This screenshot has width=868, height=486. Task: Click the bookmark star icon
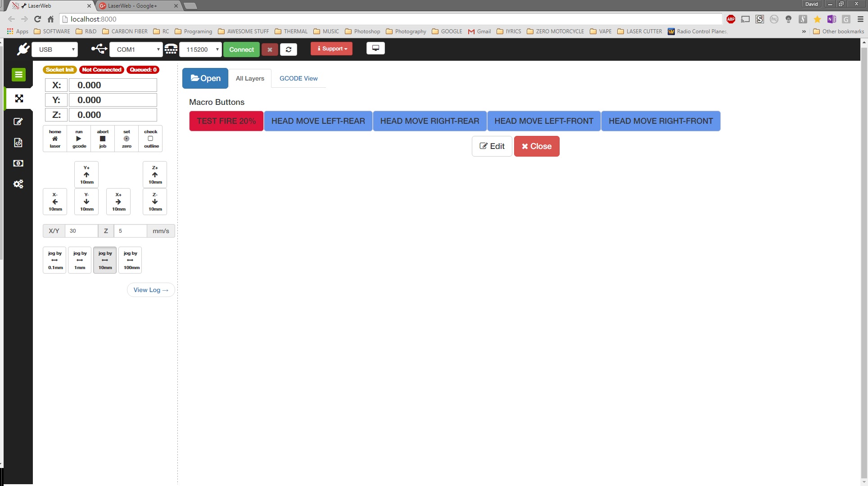[x=817, y=19]
